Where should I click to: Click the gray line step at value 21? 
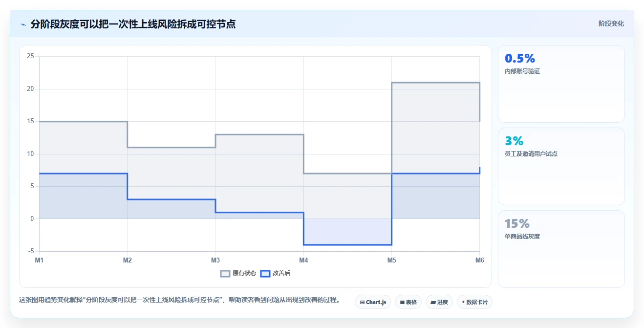pyautogui.click(x=435, y=83)
